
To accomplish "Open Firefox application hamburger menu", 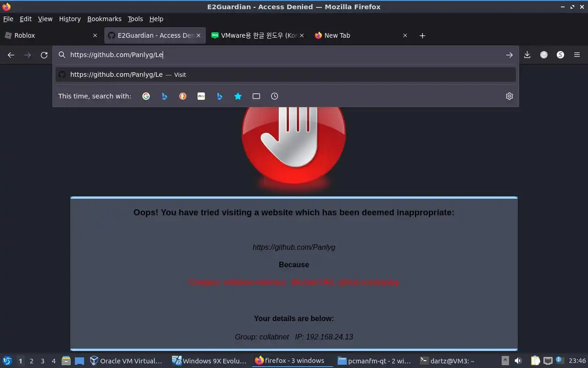I will pos(577,55).
